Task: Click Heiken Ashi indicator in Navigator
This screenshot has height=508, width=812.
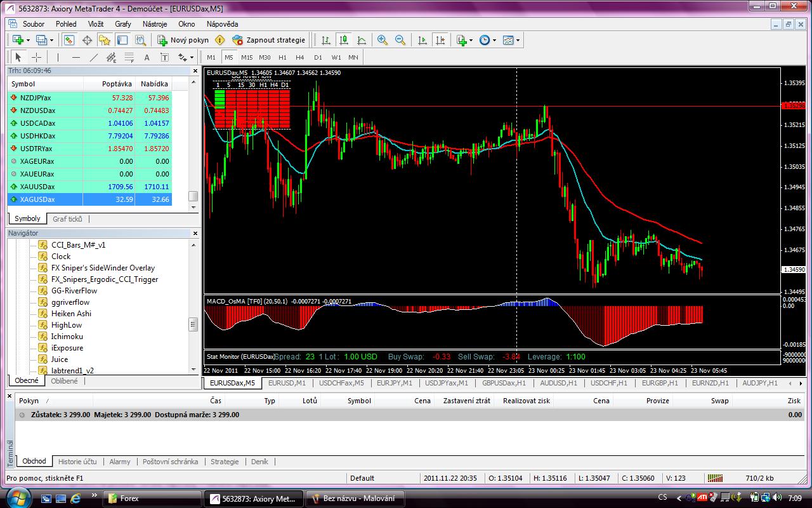Action: (x=71, y=314)
